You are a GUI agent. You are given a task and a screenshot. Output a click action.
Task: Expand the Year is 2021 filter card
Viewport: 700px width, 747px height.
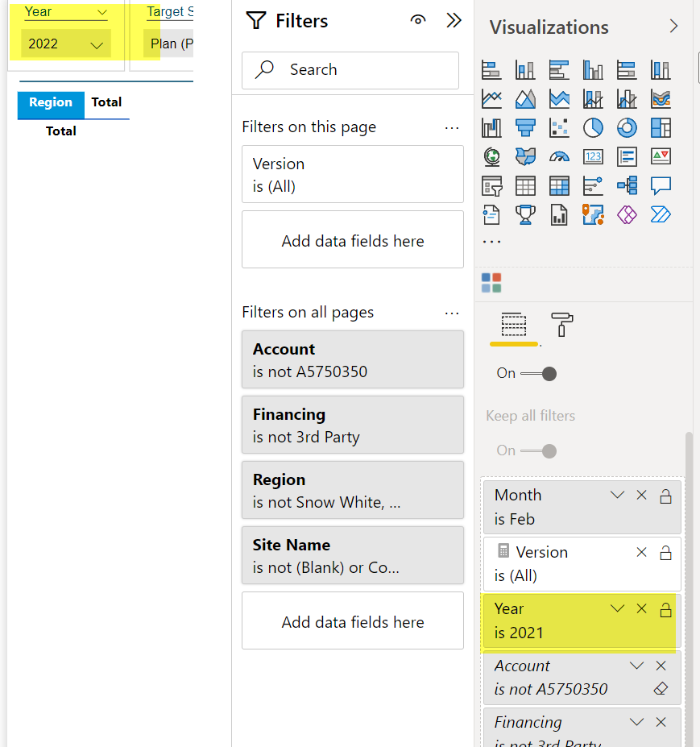[x=617, y=608]
